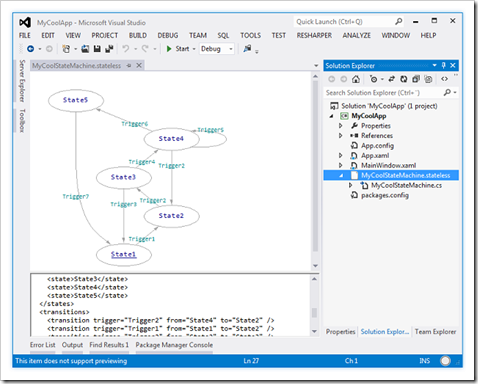
Task: Toggle the Show All Files icon
Action: coord(428,79)
